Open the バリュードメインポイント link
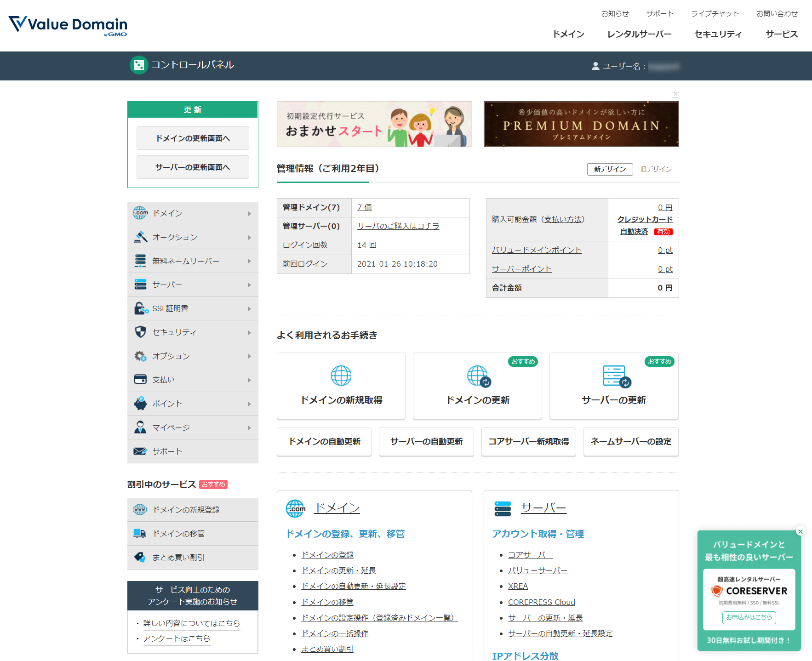 [x=537, y=250]
